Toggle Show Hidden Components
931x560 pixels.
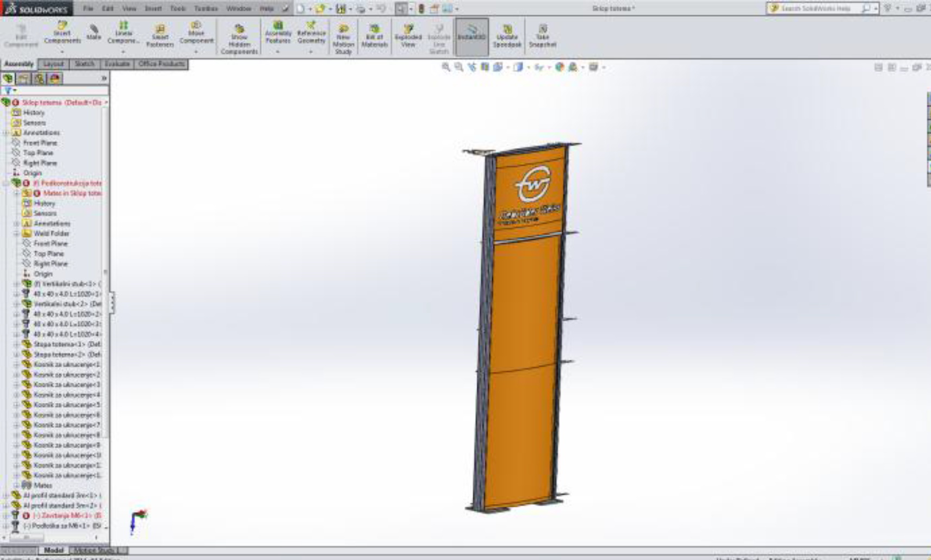[x=239, y=39]
